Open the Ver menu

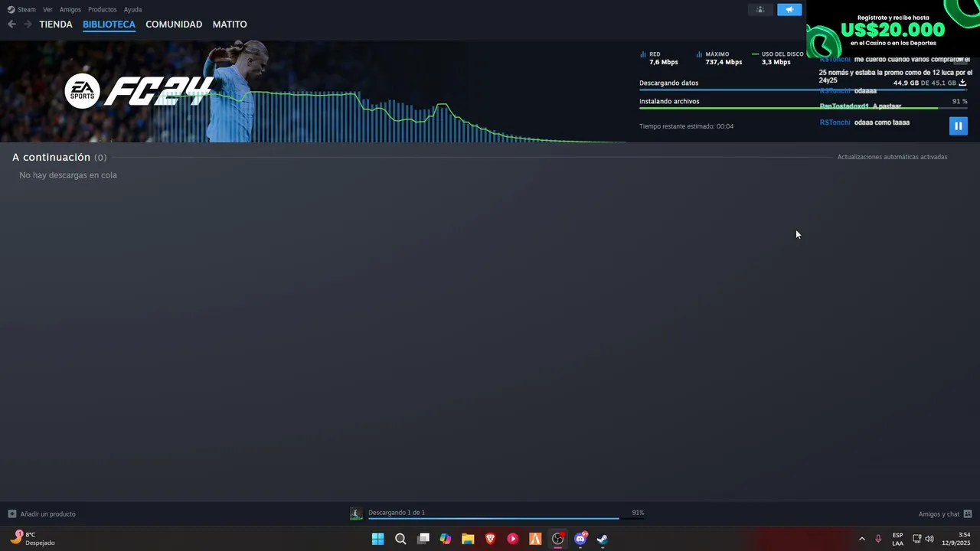pos(47,9)
